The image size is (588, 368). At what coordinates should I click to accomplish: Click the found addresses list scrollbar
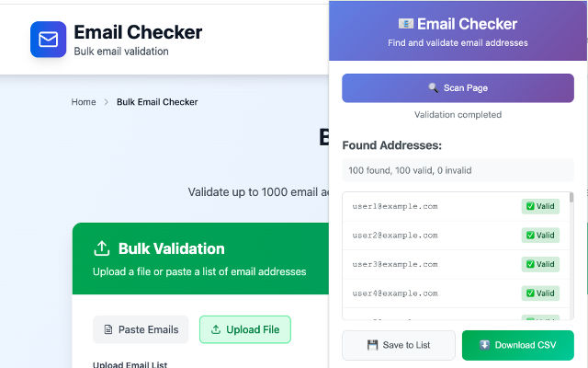[571, 197]
